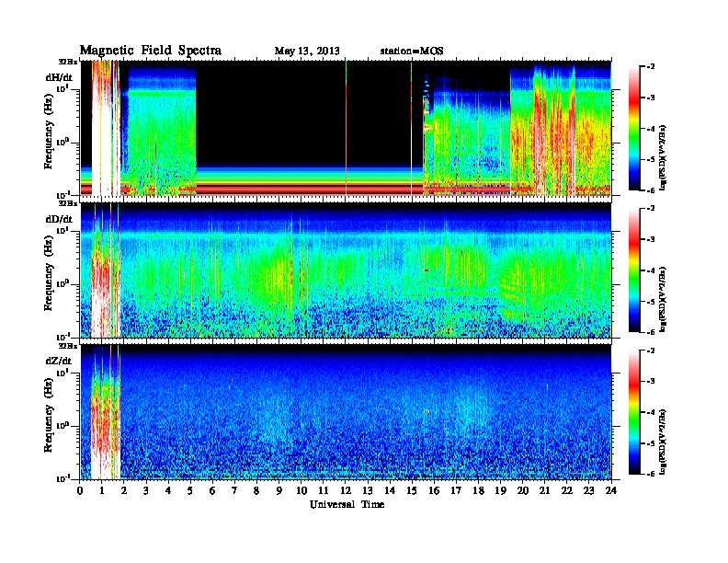Click hour "4" on the Universal Time axis
This screenshot has height=563, width=728.
[168, 490]
